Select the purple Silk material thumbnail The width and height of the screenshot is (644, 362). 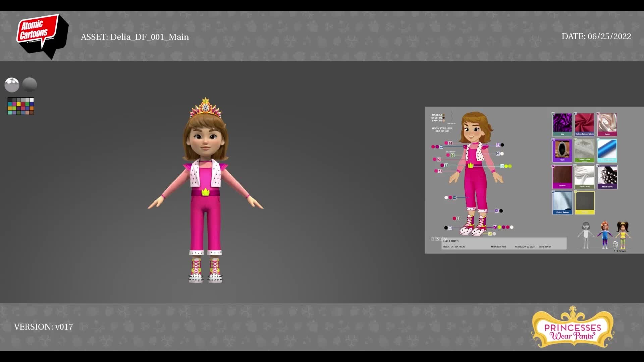pos(562,124)
